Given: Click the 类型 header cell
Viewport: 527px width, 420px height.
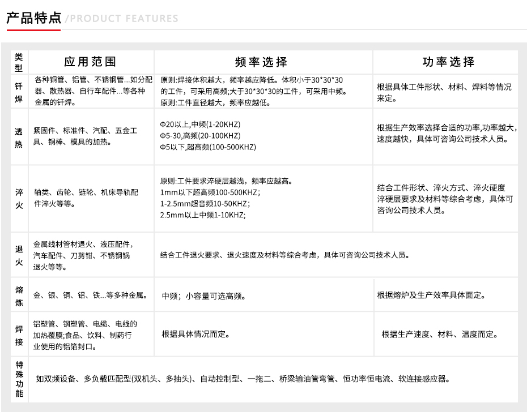Looking at the screenshot, I should tap(19, 62).
